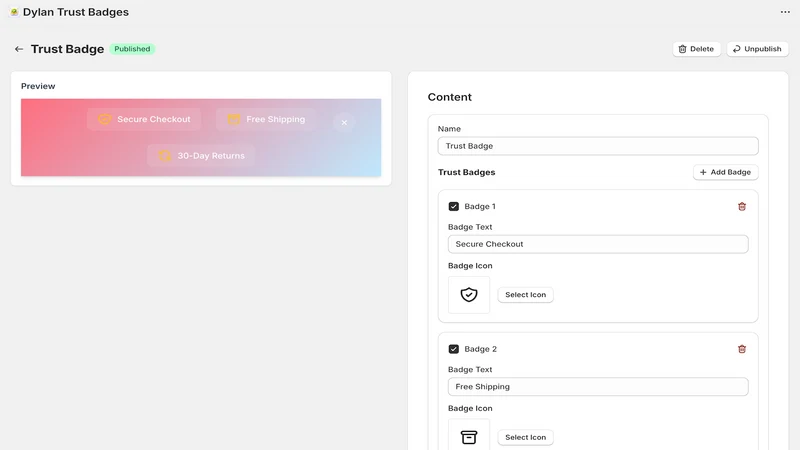Dismiss the preview with the X button

click(x=344, y=122)
